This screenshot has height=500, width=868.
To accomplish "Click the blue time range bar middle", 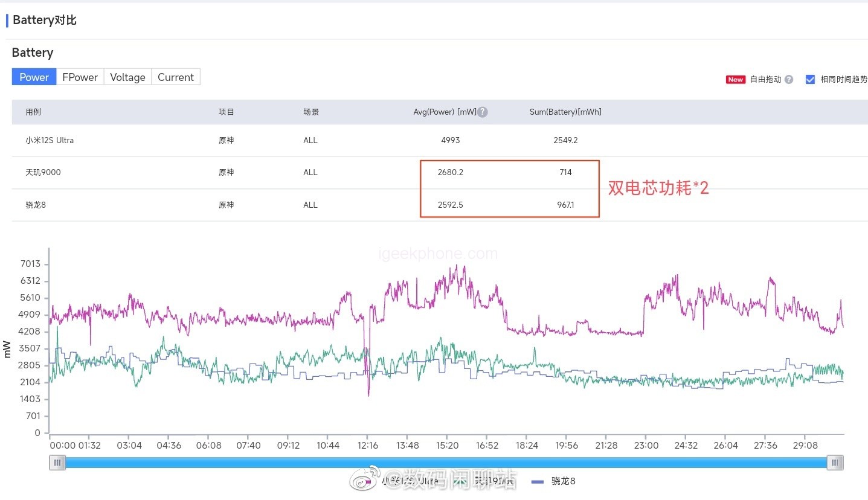I will 446,463.
